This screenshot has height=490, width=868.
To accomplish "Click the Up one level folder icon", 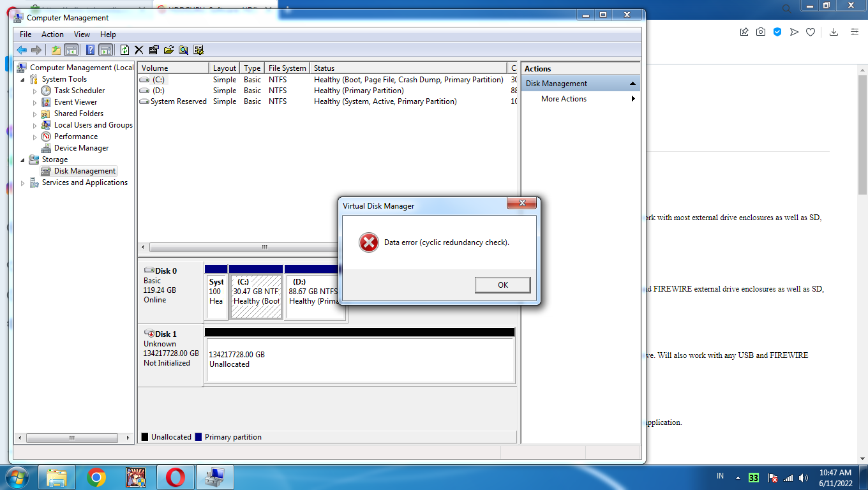I will click(56, 50).
